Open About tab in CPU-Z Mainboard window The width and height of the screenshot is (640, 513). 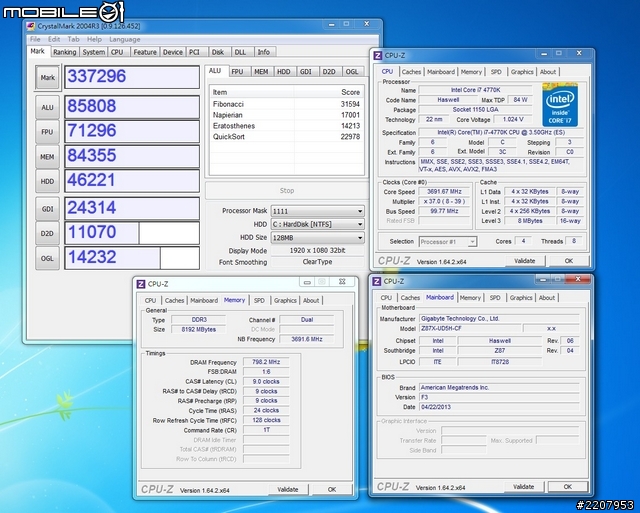(547, 298)
